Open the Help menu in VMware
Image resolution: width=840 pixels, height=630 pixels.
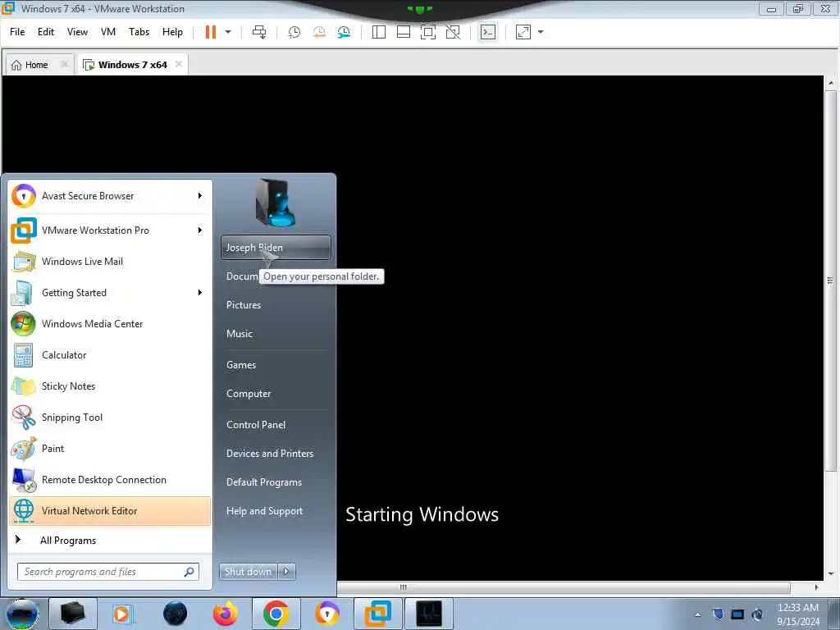[172, 32]
